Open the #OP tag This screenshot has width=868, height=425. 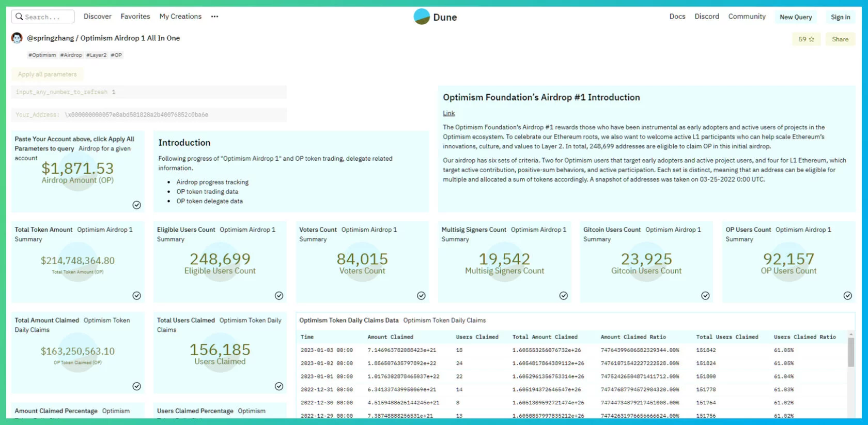click(x=116, y=55)
